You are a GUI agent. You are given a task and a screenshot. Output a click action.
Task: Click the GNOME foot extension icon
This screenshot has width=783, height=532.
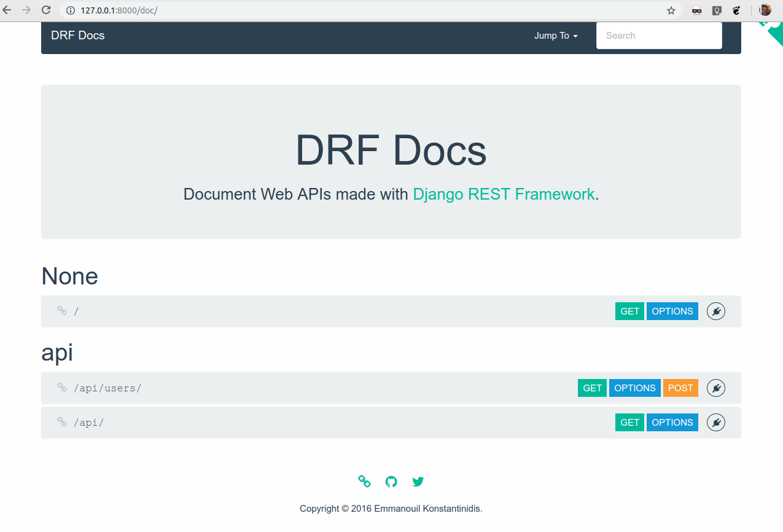736,10
